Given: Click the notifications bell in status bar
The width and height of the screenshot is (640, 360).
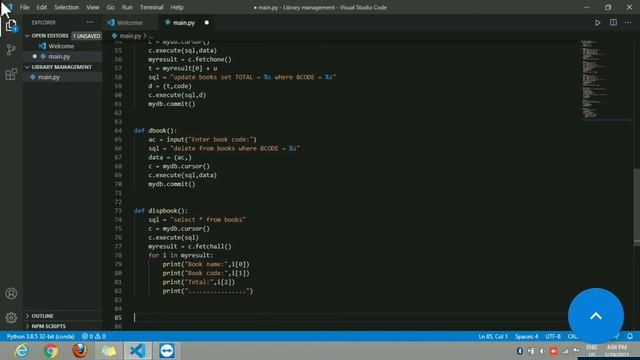Looking at the screenshot, I should 630,336.
